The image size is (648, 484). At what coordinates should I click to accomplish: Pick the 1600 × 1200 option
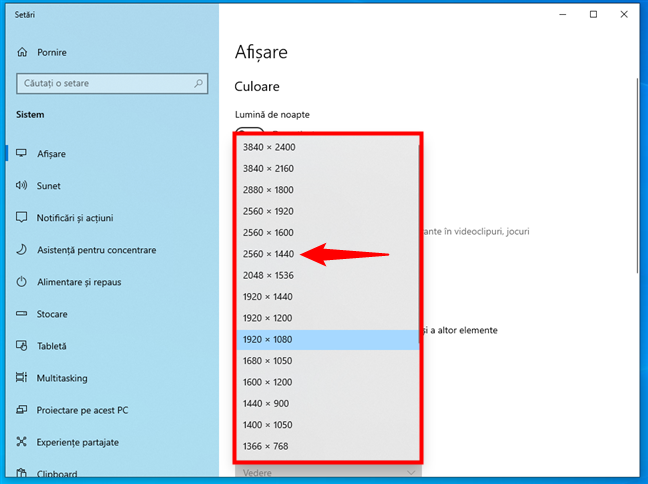pyautogui.click(x=327, y=382)
